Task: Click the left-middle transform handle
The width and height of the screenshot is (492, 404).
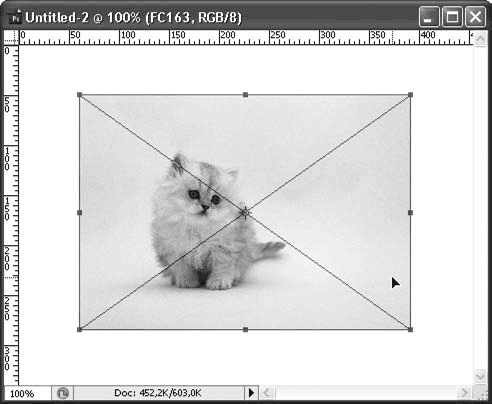Action: pos(79,212)
